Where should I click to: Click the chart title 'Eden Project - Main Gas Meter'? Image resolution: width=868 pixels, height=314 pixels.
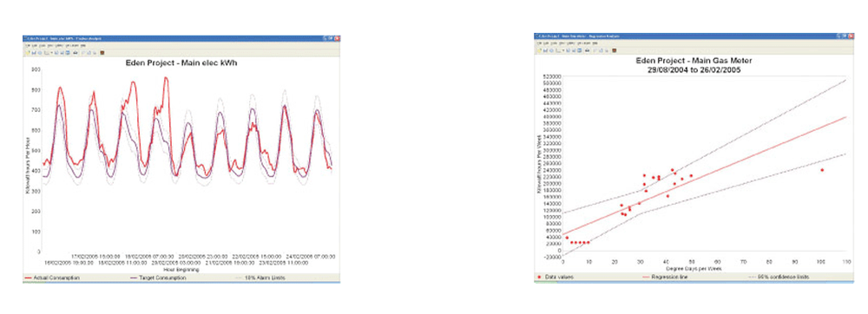tap(694, 60)
